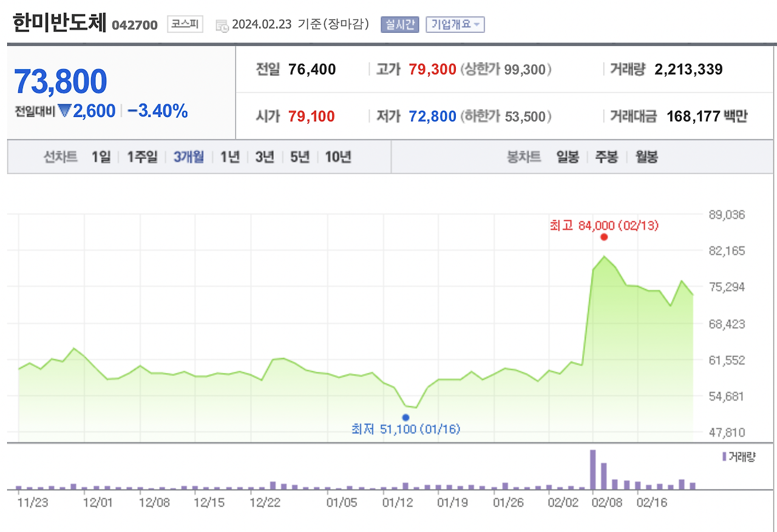Screen dimensions: 777x532
Task: Select the 1년 line chart tab
Action: [x=230, y=157]
